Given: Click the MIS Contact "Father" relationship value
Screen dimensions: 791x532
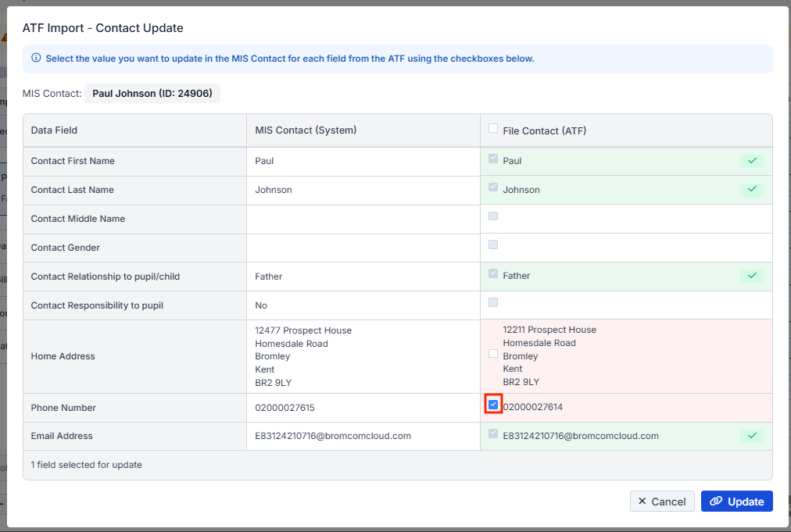Looking at the screenshot, I should pyautogui.click(x=268, y=277).
